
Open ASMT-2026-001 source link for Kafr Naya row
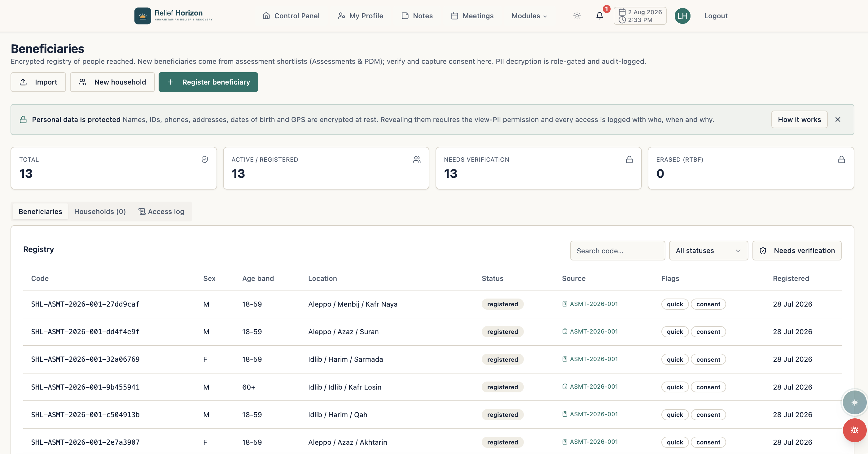tap(590, 304)
